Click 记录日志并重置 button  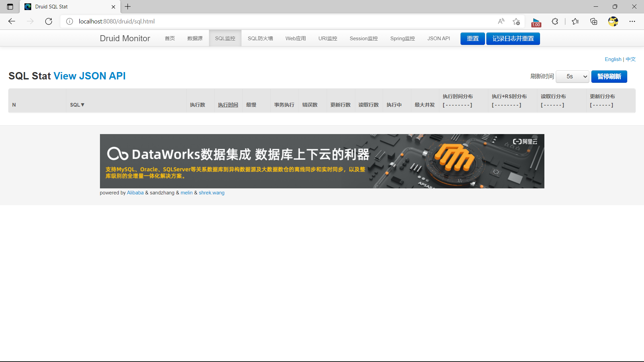click(513, 39)
